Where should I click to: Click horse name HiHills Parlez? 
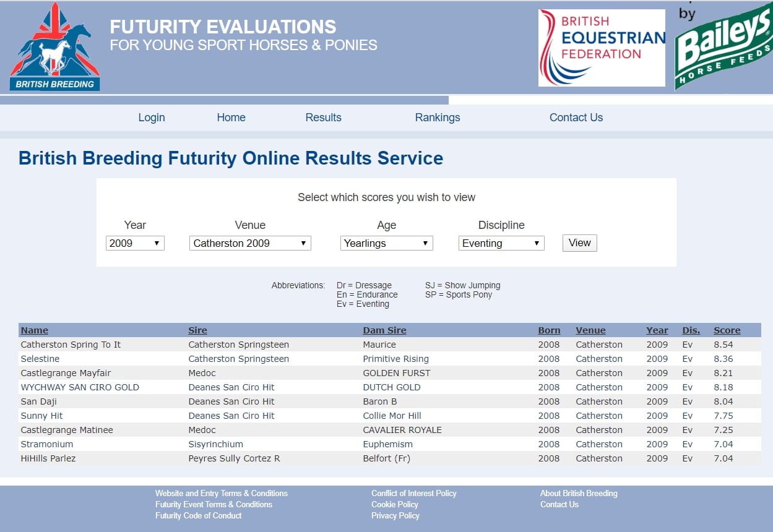click(48, 458)
